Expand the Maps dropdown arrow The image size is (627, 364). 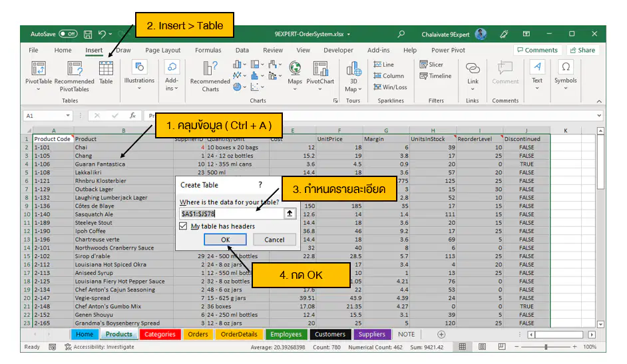coord(295,89)
